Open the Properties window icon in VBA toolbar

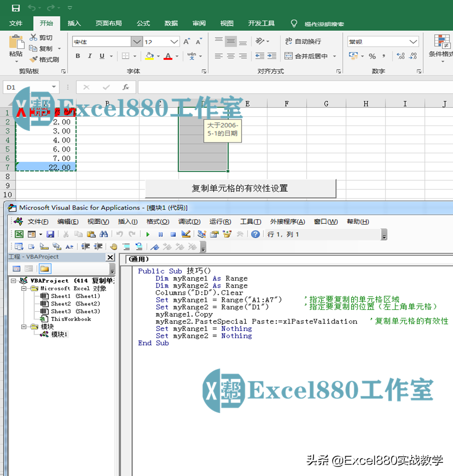point(214,234)
